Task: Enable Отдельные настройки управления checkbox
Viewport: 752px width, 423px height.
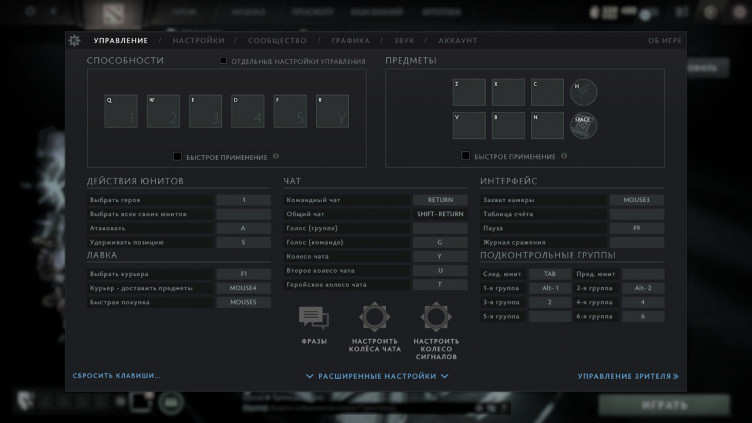Action: (224, 61)
